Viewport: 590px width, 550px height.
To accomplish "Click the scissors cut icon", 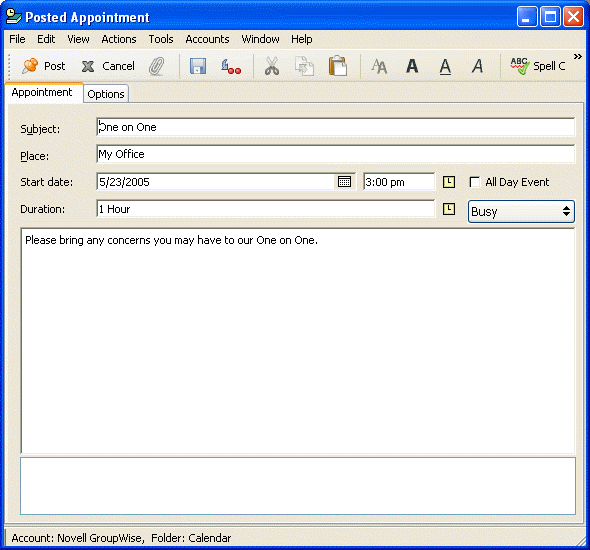I will coord(272,66).
